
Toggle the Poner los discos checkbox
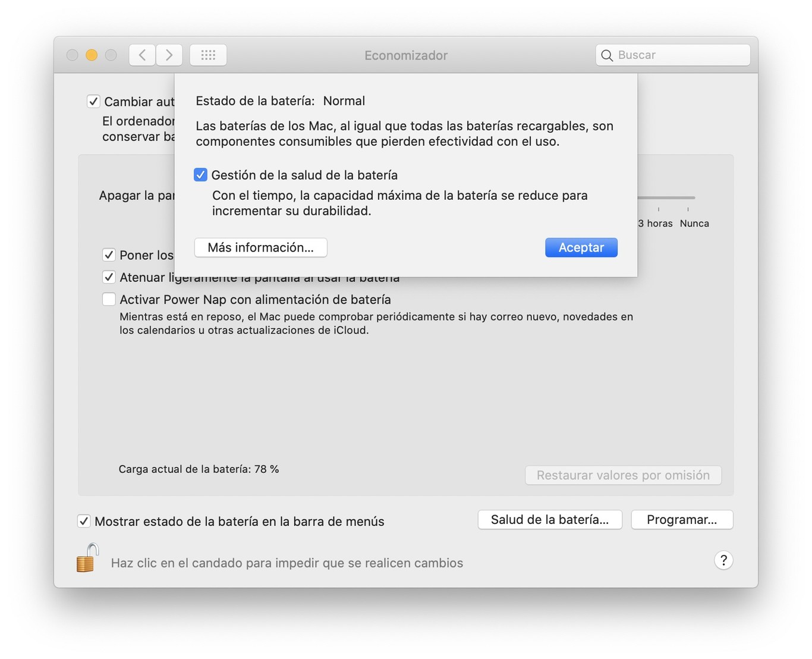[109, 255]
